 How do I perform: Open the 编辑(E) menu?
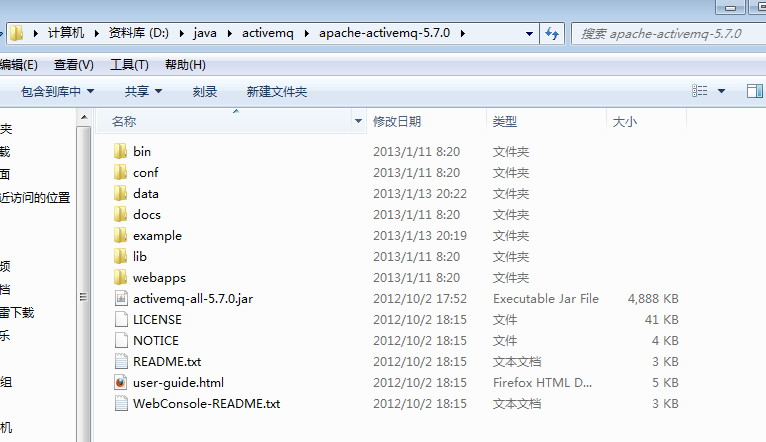[19, 65]
